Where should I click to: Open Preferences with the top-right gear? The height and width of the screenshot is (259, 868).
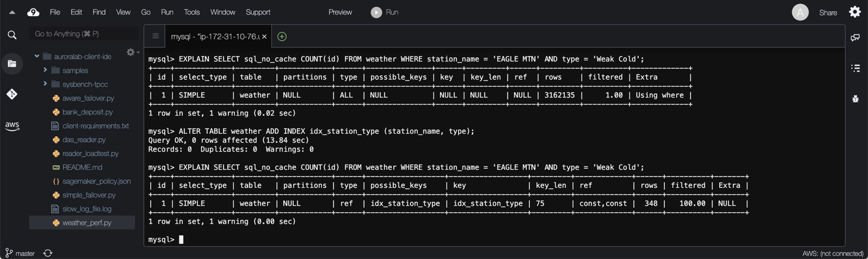855,12
